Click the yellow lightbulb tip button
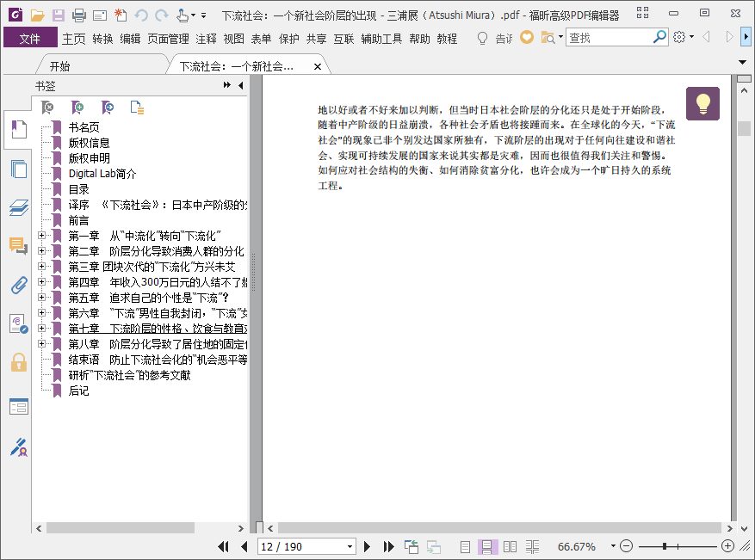Image resolution: width=755 pixels, height=560 pixels. (x=703, y=103)
